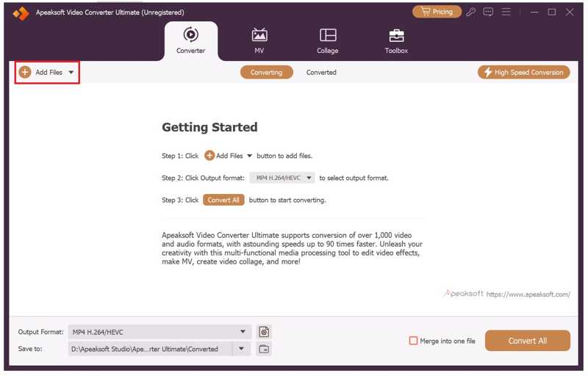Visit the apeaksoft.com website link

[x=528, y=294]
